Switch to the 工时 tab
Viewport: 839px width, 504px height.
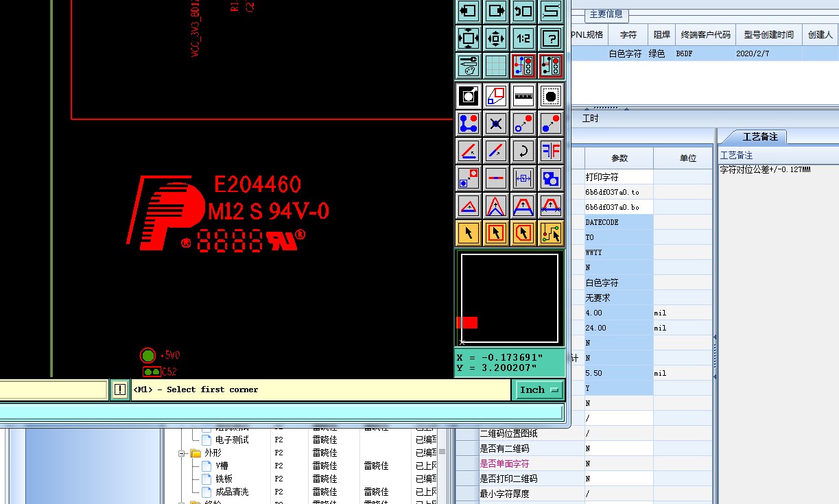tap(590, 118)
